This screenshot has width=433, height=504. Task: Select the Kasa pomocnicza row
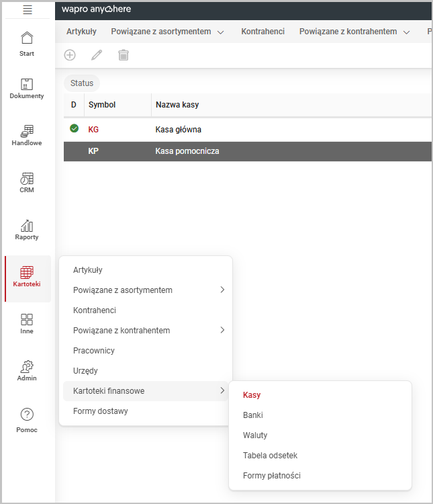point(187,151)
